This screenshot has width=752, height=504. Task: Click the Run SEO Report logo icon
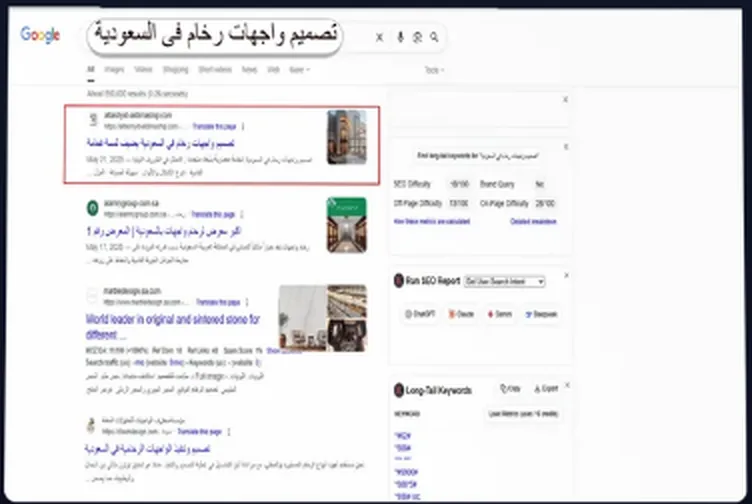point(399,281)
